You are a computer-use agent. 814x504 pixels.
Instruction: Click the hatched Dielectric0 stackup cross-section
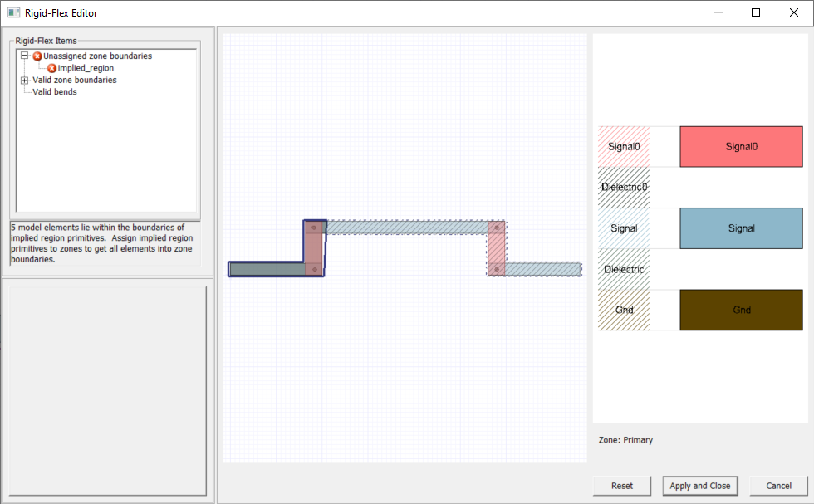point(623,187)
